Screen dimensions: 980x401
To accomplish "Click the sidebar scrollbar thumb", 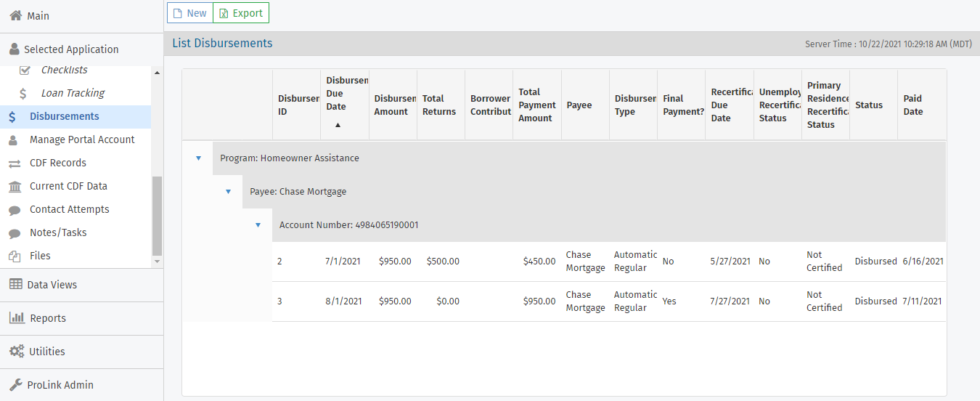I will 157,215.
